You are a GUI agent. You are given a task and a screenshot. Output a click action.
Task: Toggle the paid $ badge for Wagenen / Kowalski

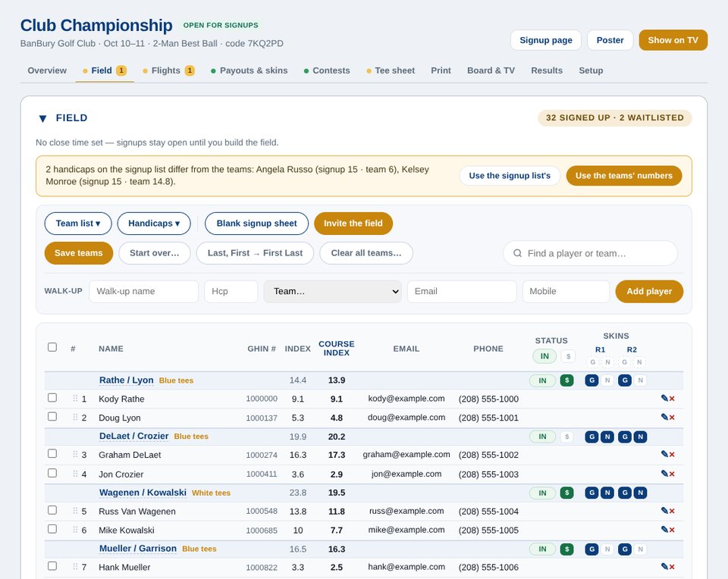pos(567,493)
